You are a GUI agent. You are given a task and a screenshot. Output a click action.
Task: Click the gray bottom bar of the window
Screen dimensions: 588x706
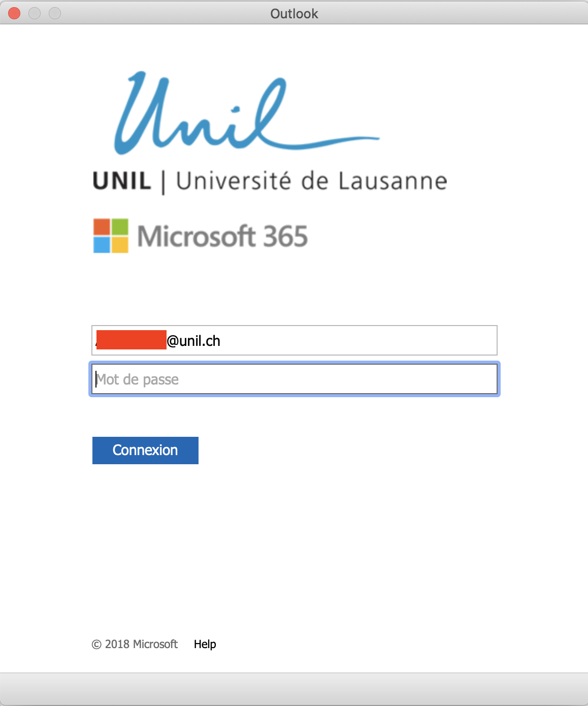294,689
